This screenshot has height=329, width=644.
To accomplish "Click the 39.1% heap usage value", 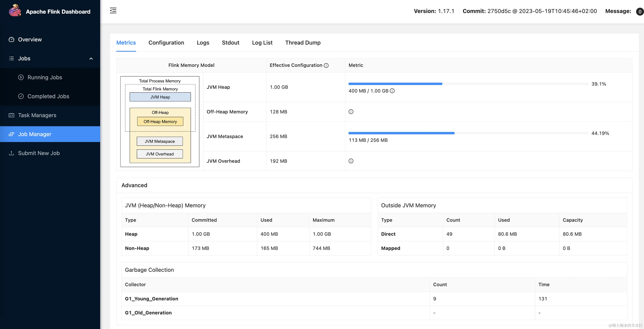I will pyautogui.click(x=599, y=84).
